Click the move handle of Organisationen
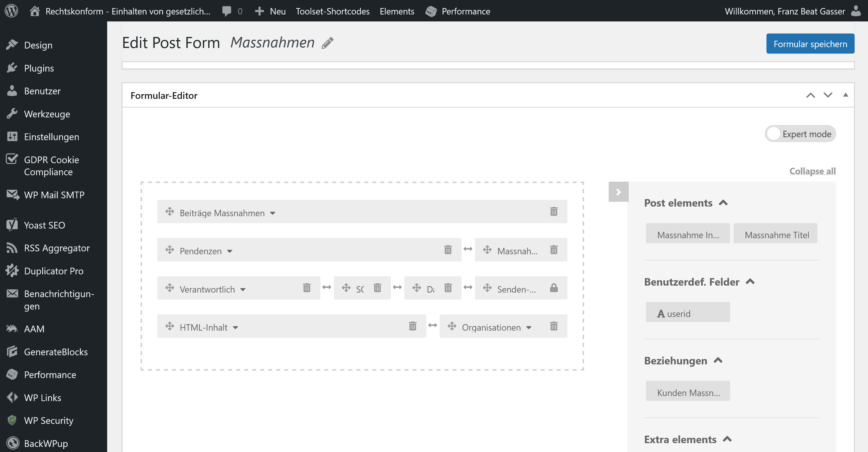868x452 pixels. 452,326
